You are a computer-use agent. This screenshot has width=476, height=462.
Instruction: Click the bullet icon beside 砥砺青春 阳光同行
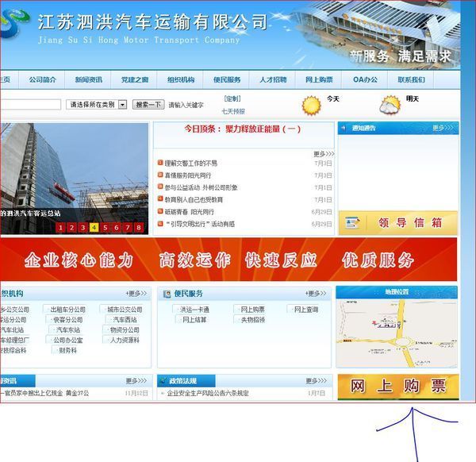tap(160, 211)
